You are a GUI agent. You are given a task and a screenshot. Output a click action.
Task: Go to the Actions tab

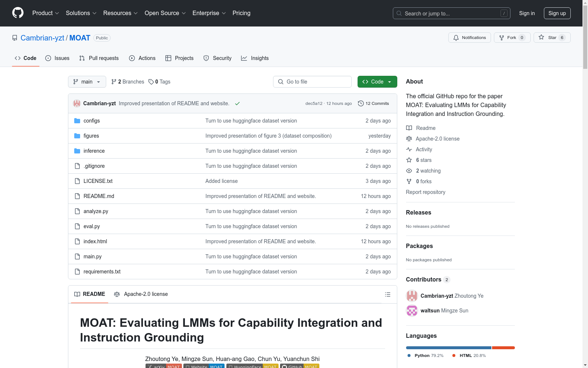point(142,58)
